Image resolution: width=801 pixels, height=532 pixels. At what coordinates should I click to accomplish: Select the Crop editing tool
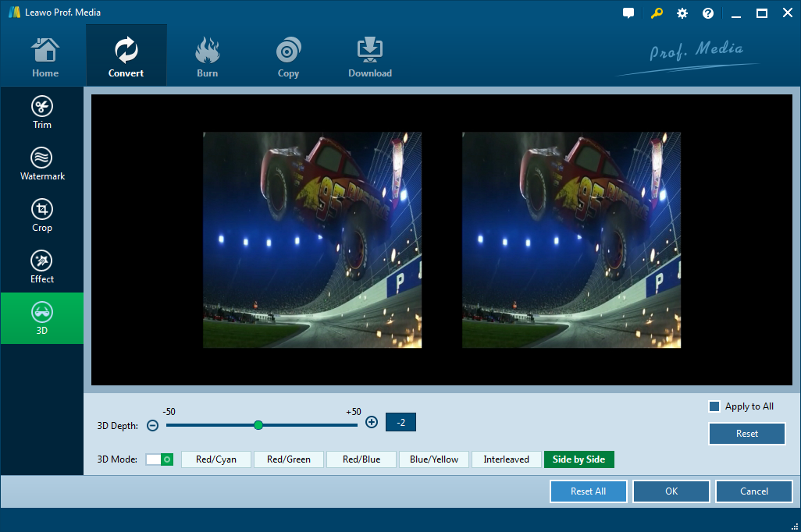[x=42, y=215]
